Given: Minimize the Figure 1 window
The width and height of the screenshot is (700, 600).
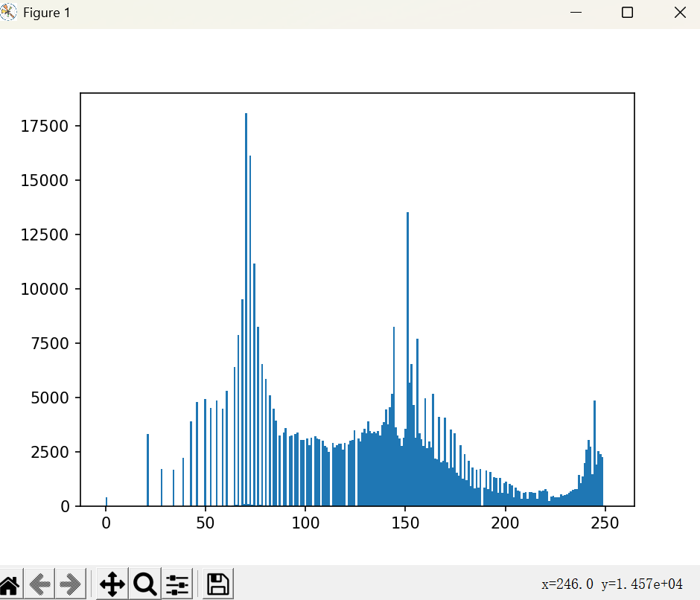Looking at the screenshot, I should [x=576, y=13].
